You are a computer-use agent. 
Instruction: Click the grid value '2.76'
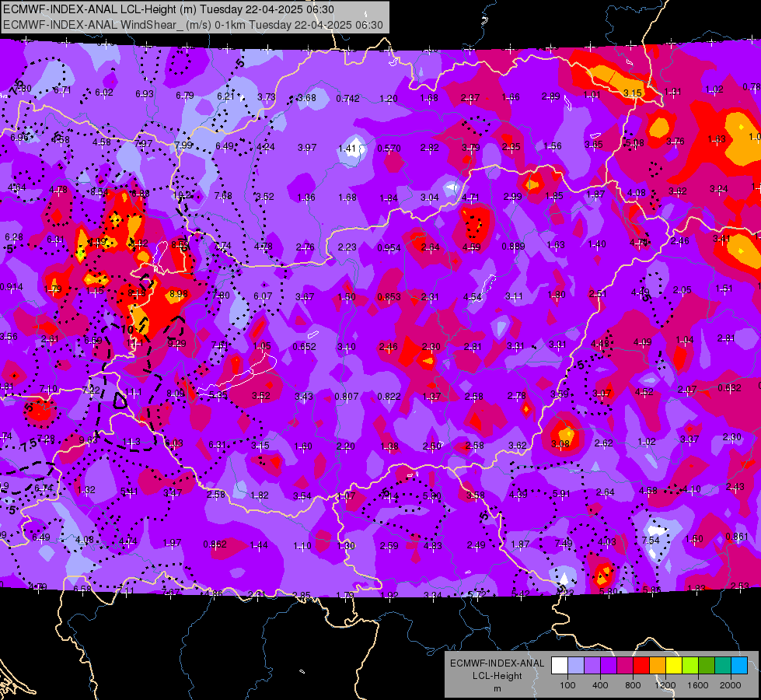305,247
